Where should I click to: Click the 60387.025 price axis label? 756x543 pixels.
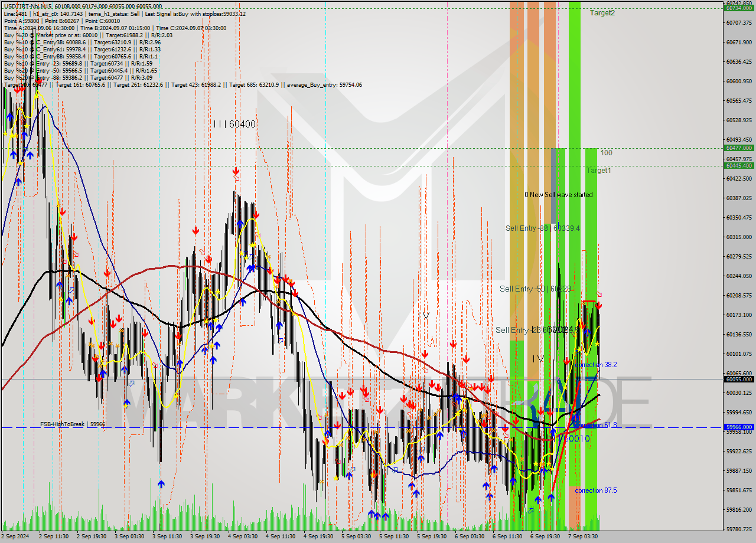pyautogui.click(x=740, y=198)
